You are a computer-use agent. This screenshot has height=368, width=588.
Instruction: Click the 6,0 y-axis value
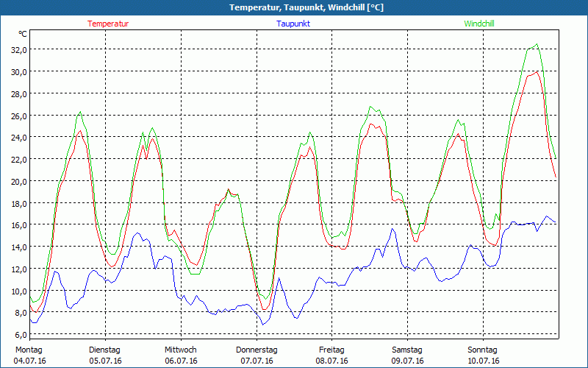coord(20,335)
